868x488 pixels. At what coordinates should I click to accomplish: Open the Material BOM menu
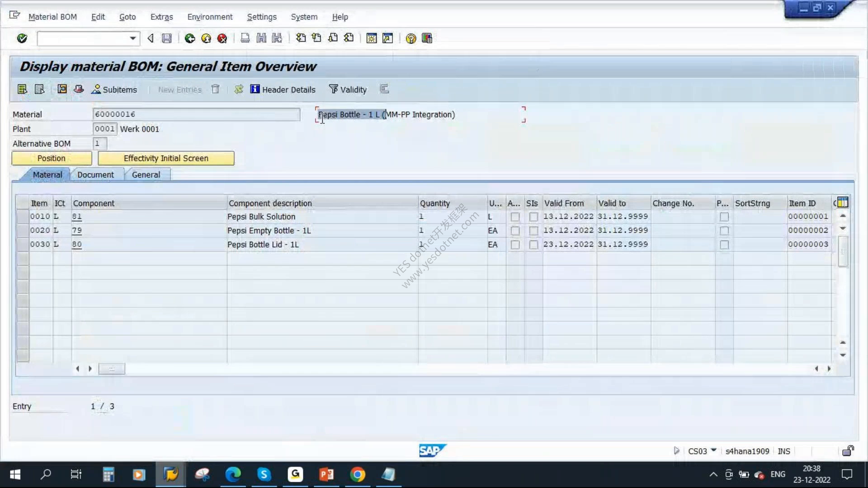click(52, 17)
